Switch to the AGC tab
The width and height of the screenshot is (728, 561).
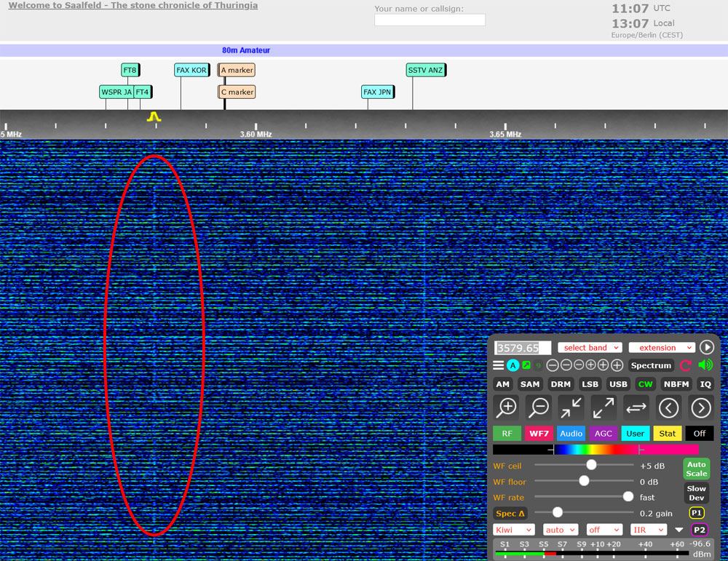click(x=604, y=434)
